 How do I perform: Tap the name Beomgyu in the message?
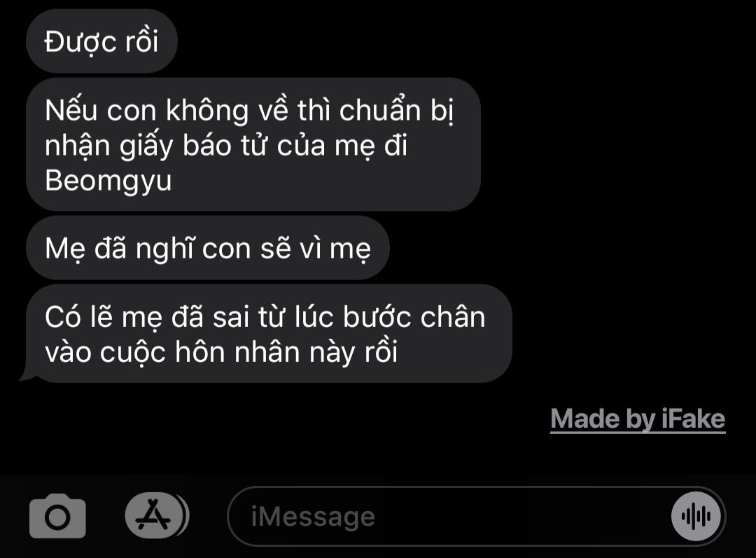108,181
